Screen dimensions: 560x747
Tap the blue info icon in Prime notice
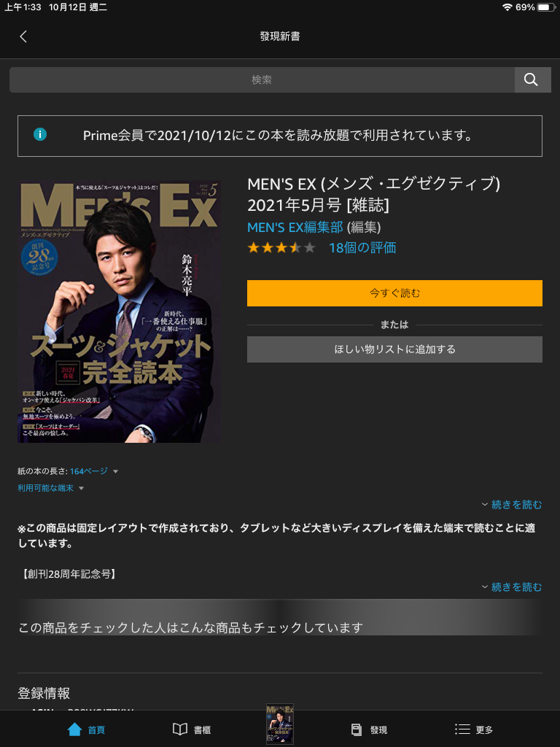40,135
